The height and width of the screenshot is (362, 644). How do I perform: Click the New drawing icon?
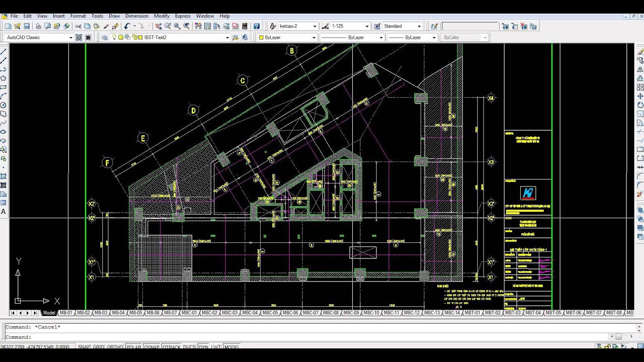[9, 26]
